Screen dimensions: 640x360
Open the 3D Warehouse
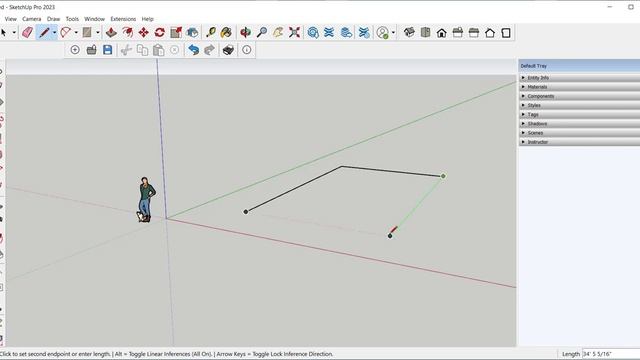click(313, 32)
